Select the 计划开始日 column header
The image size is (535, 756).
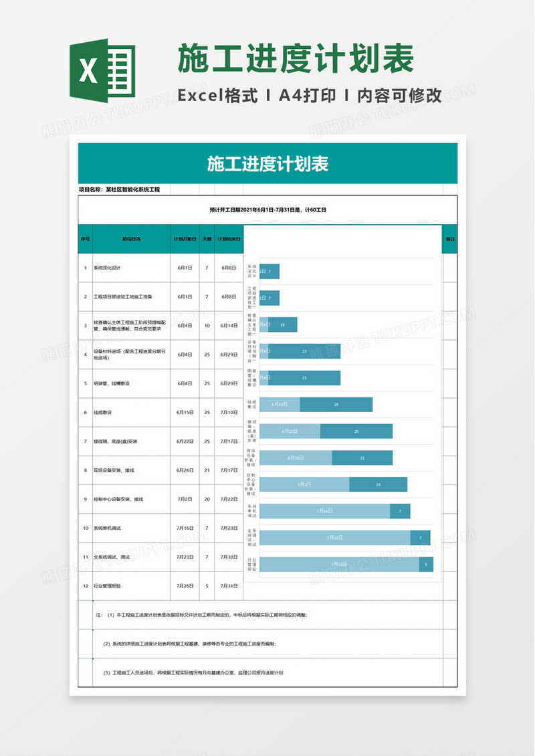[185, 239]
